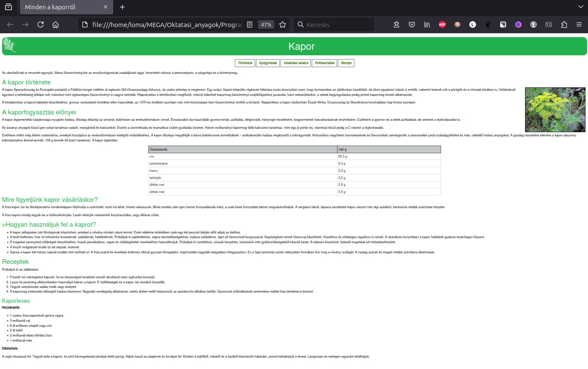Select the '2,8 g' value cell

[389, 184]
